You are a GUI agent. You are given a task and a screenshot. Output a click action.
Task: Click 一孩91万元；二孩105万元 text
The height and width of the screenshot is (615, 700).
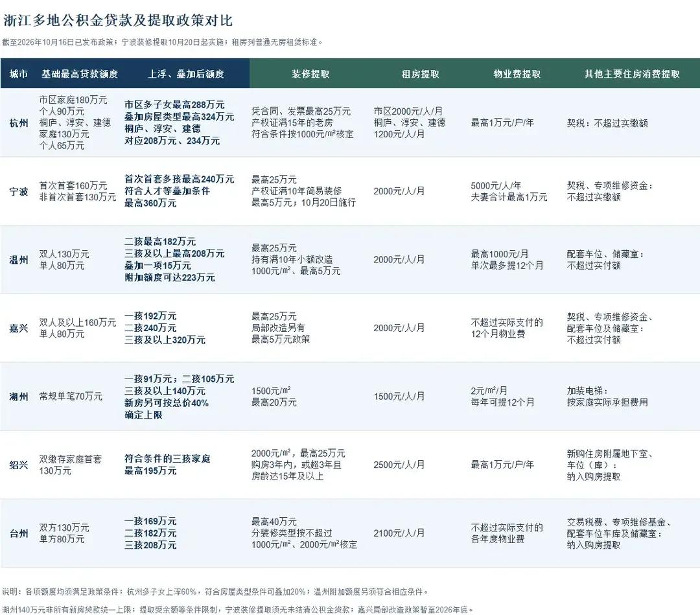tap(179, 379)
